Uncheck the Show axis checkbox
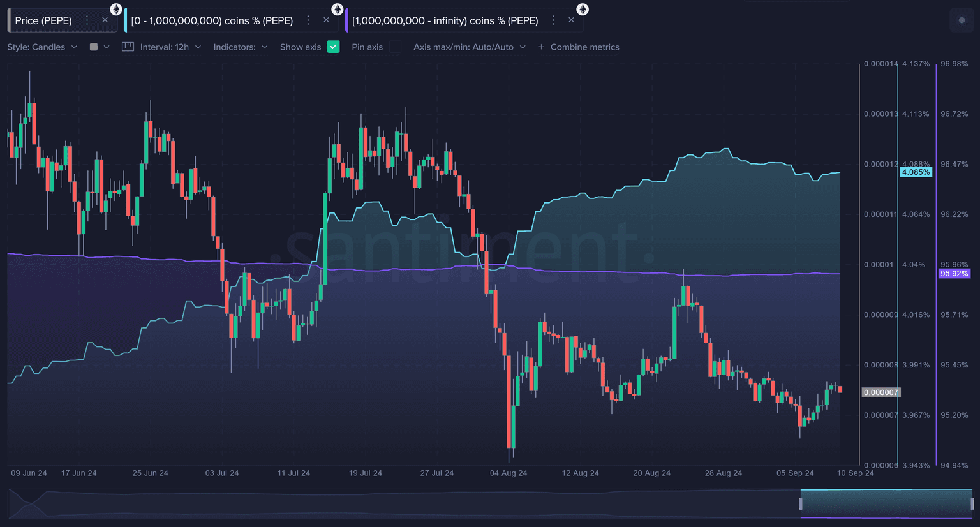The image size is (980, 527). (333, 47)
